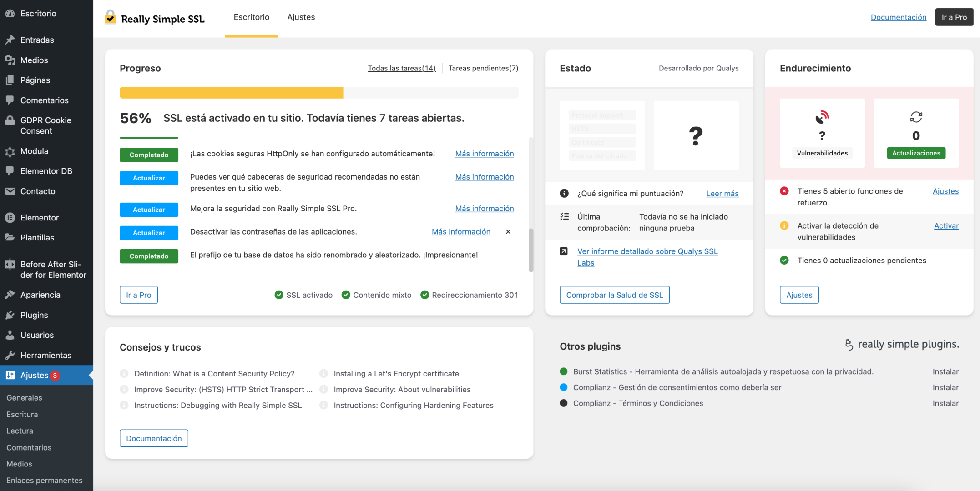Click the Vulnerabilidades label
This screenshot has width=980, height=491.
(x=822, y=153)
